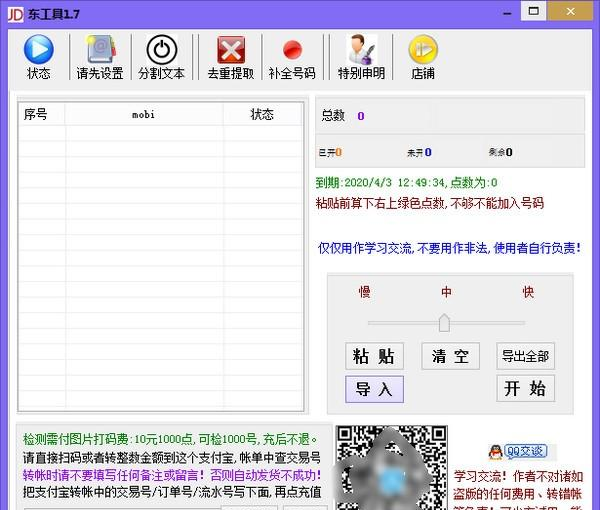The width and height of the screenshot is (600, 510).
Task: Click the 已开 count label
Action: pos(330,153)
